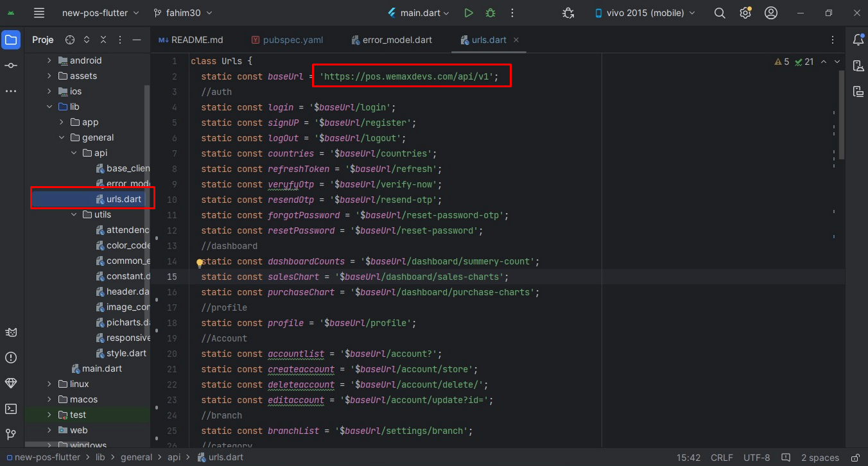Open the Git tool window from bottom-left sidebar

point(11,435)
